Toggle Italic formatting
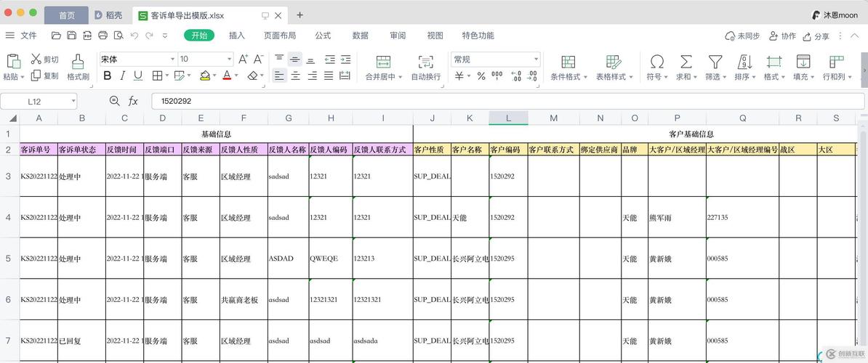 (122, 76)
